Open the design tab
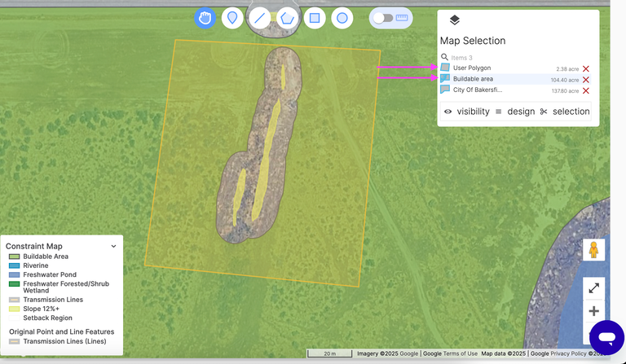Viewport: 626px width, 364px height. pos(515,112)
